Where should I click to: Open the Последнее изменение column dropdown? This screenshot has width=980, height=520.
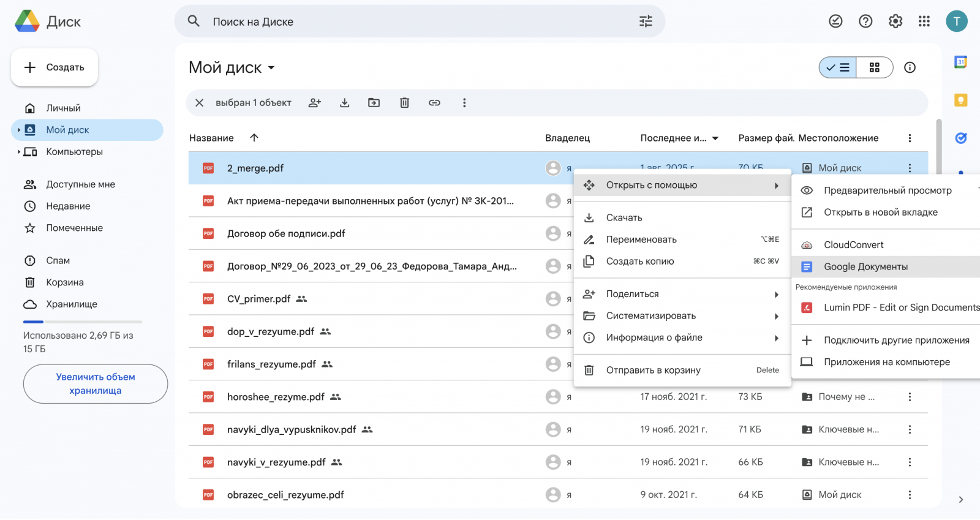click(715, 138)
